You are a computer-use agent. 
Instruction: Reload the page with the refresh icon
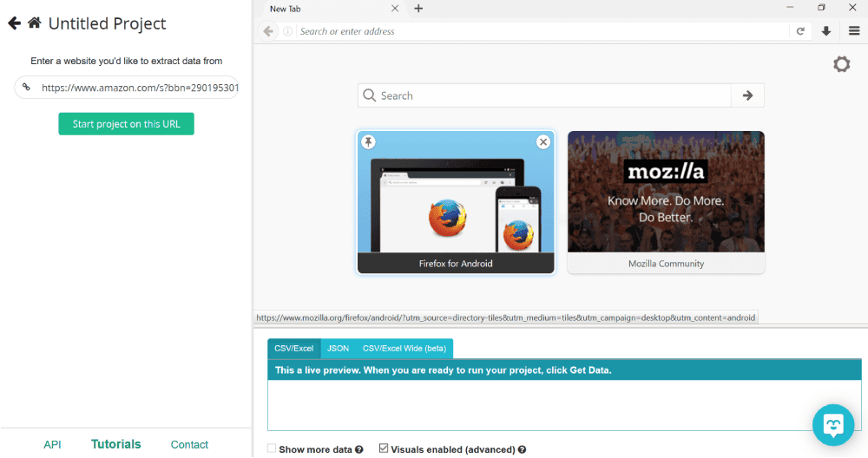coord(800,31)
